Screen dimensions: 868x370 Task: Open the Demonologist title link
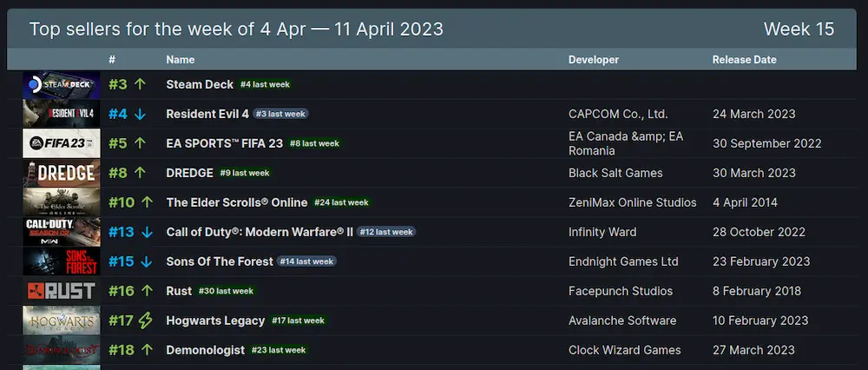click(x=206, y=350)
